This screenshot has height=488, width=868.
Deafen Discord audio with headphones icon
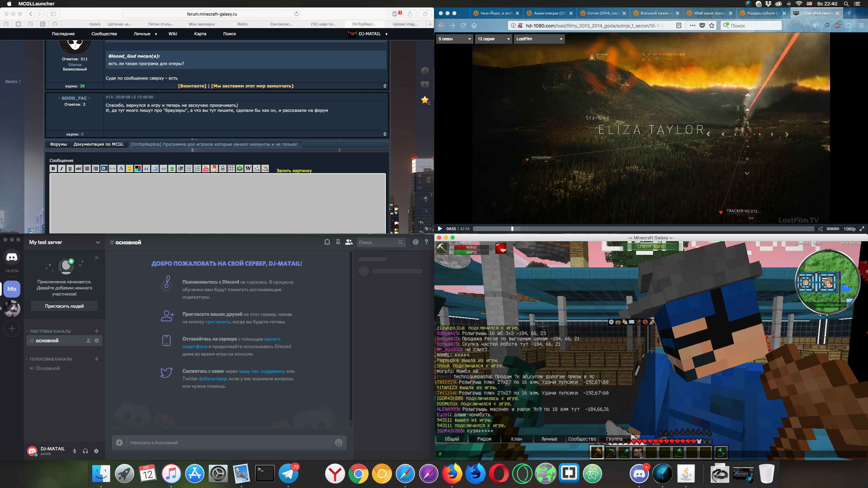pyautogui.click(x=85, y=451)
